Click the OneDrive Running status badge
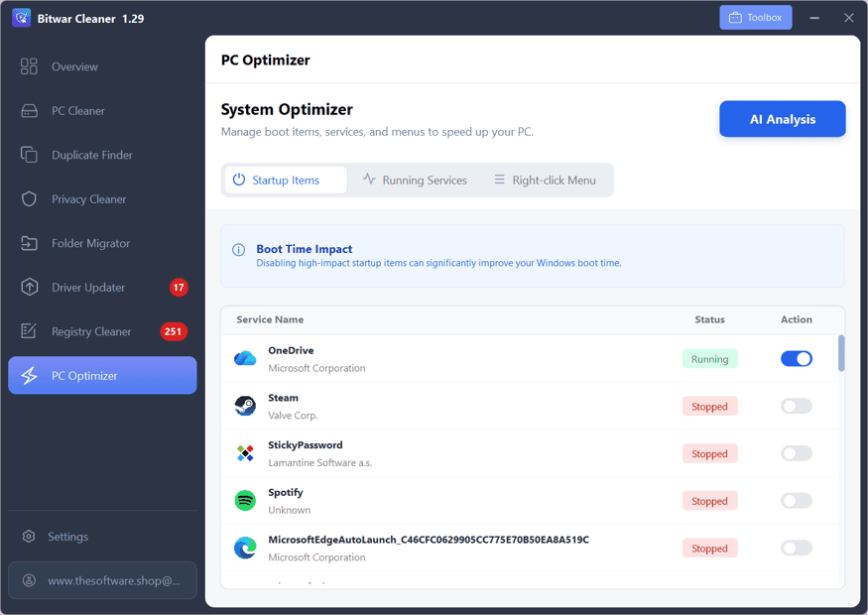Screen dimensions: 868x615 (x=709, y=359)
